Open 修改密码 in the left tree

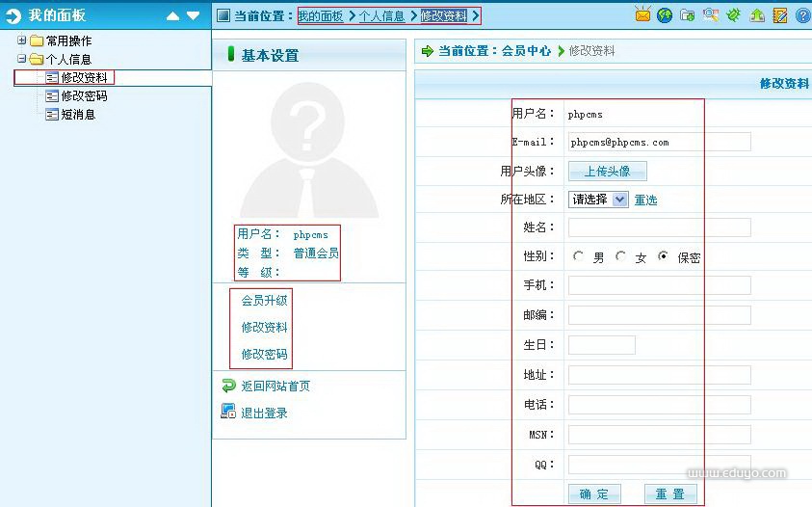84,96
